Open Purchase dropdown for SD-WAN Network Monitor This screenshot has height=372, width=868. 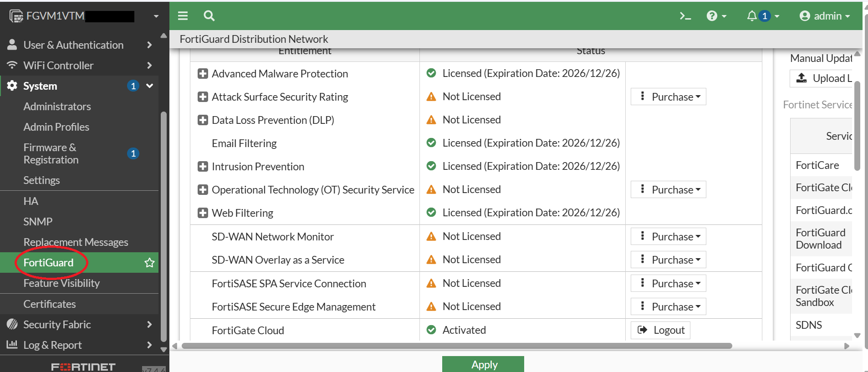668,237
